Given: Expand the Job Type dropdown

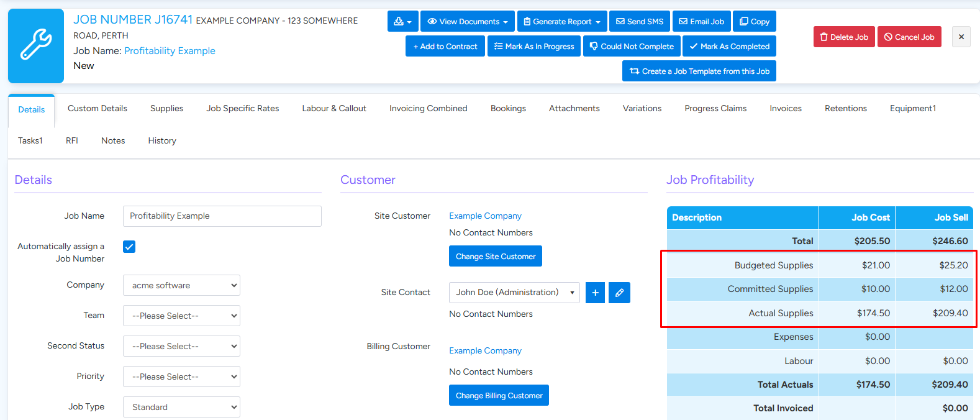Looking at the screenshot, I should click(181, 407).
